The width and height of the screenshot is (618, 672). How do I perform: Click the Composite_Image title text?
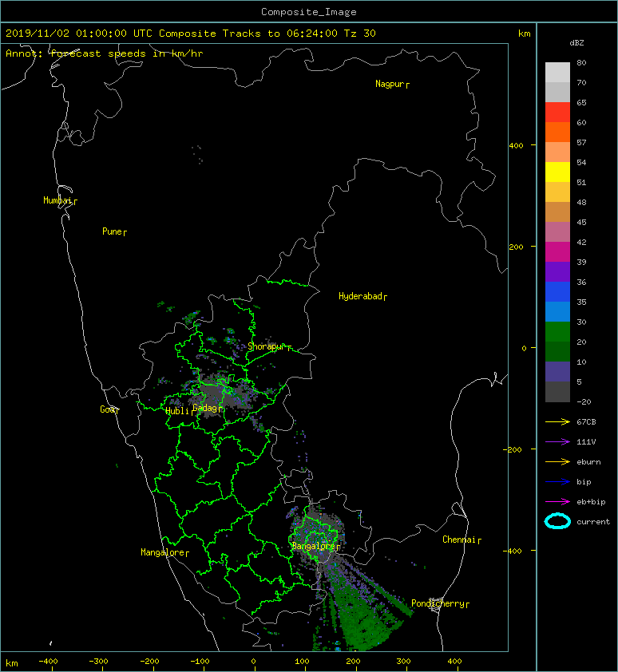[x=309, y=12]
